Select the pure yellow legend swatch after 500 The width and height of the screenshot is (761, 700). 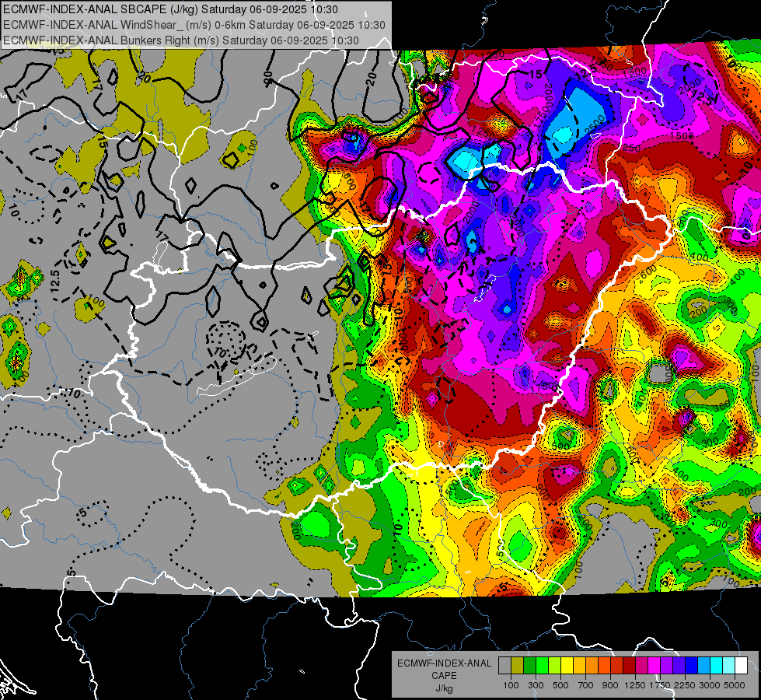click(x=567, y=666)
